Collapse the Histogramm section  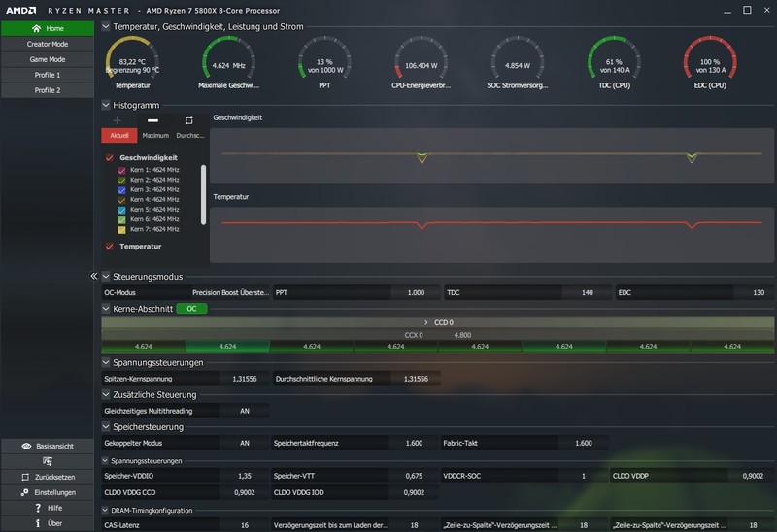(x=106, y=105)
